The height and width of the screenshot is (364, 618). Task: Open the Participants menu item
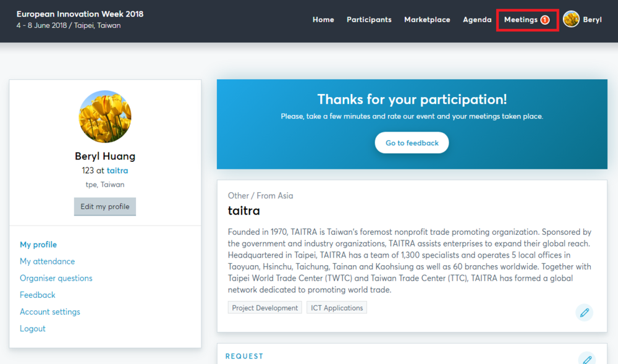pos(369,20)
